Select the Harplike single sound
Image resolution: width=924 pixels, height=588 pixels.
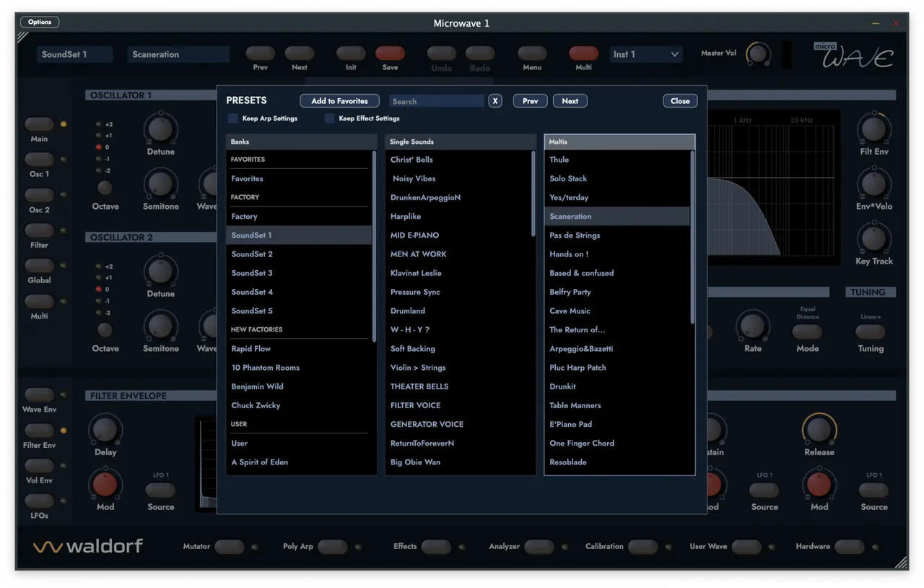458,216
